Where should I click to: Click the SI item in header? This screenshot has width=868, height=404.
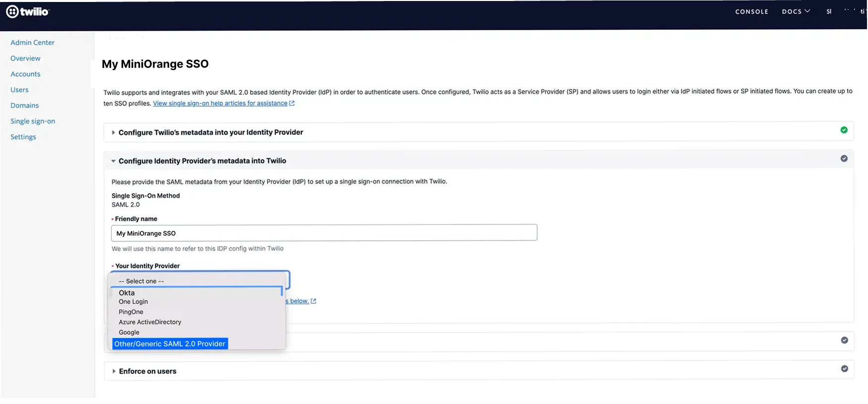(829, 11)
